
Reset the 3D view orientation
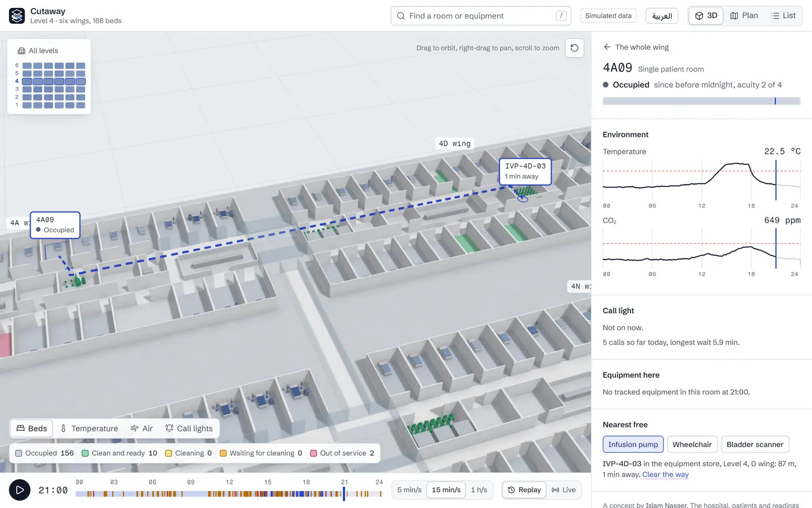(x=574, y=48)
